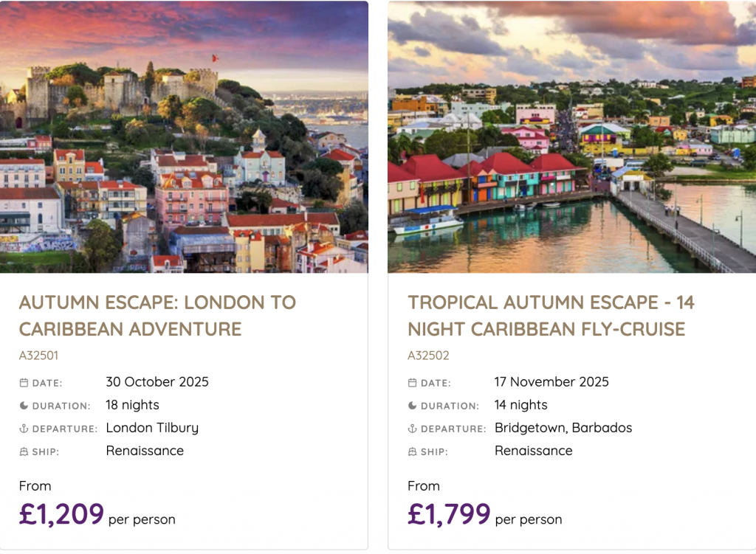Click the ship icon in Caribbean Fly-Cruise card
Viewport: 756px width, 554px height.
412,451
